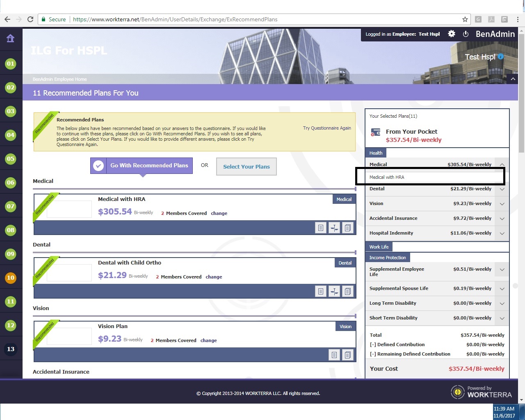Image resolution: width=525 pixels, height=420 pixels.
Task: Click Go With Recommended Plans button
Action: 142,166
